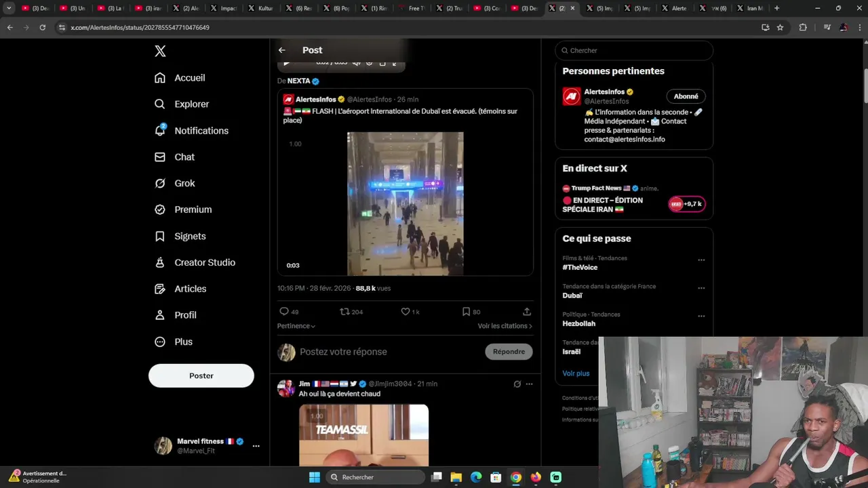868x488 pixels.
Task: Click the Poster button
Action: [201, 375]
